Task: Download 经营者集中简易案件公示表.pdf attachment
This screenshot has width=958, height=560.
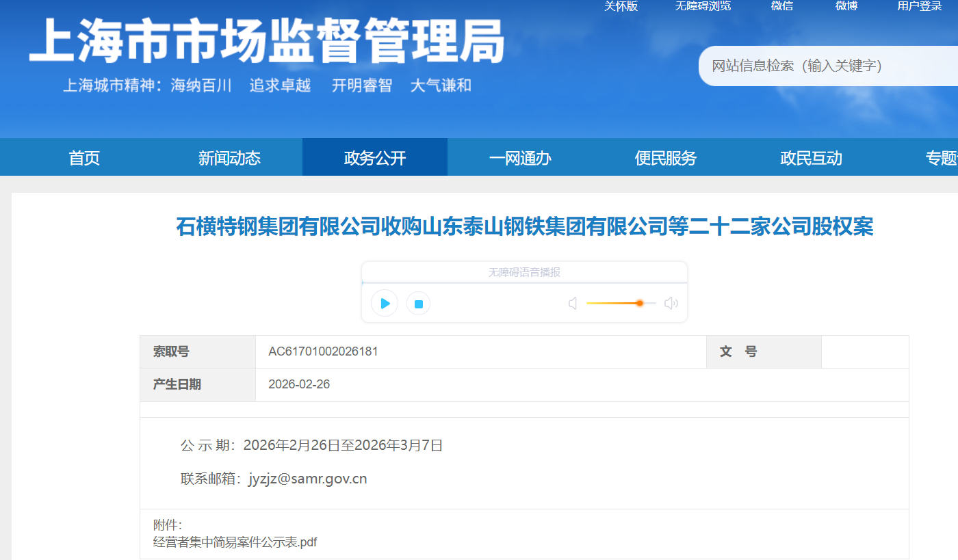Action: pyautogui.click(x=235, y=542)
